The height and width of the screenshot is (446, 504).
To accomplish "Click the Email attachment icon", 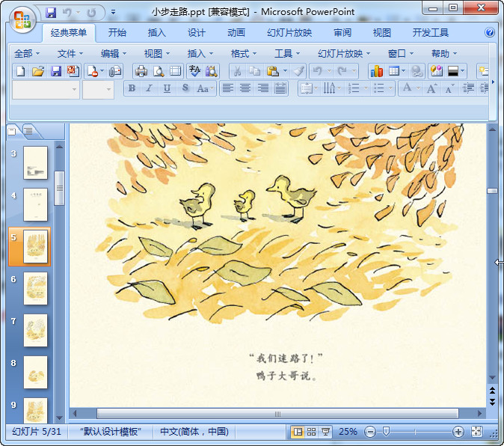I will click(x=114, y=71).
